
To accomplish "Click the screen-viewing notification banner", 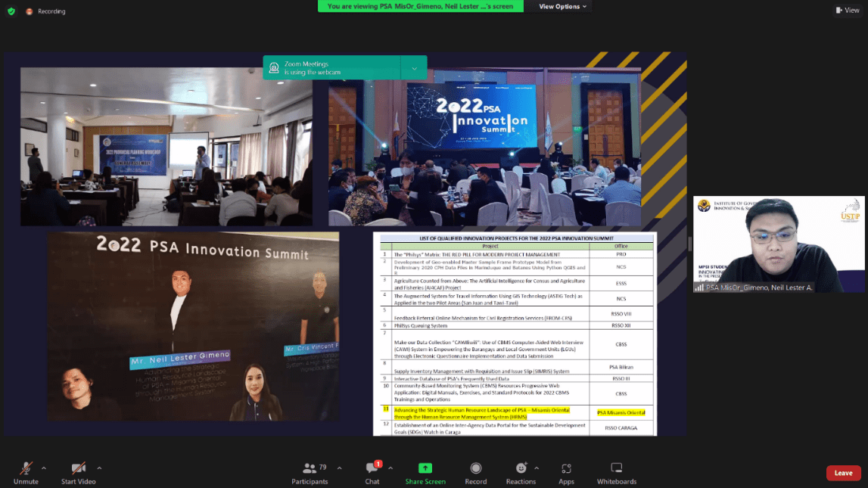I will pyautogui.click(x=420, y=6).
